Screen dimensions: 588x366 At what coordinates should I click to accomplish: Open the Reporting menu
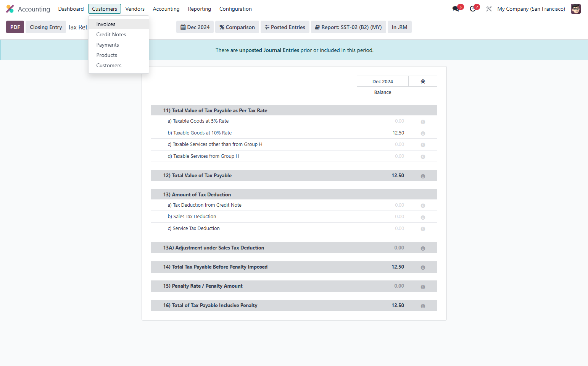[199, 9]
